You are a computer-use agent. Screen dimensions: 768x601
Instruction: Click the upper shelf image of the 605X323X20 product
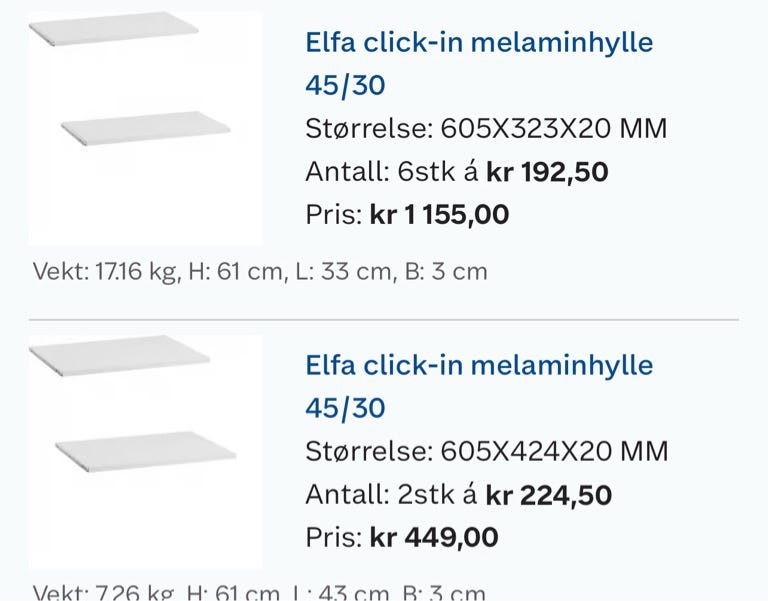pyautogui.click(x=113, y=29)
